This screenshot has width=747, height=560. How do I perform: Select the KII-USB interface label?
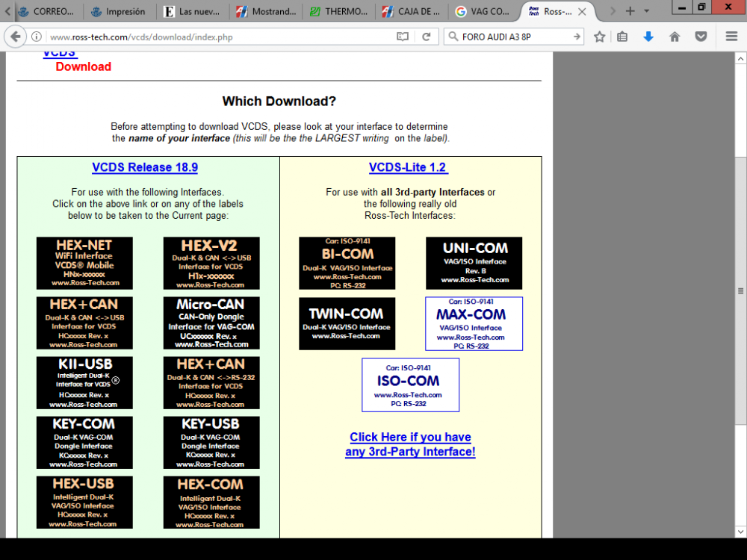pos(84,383)
